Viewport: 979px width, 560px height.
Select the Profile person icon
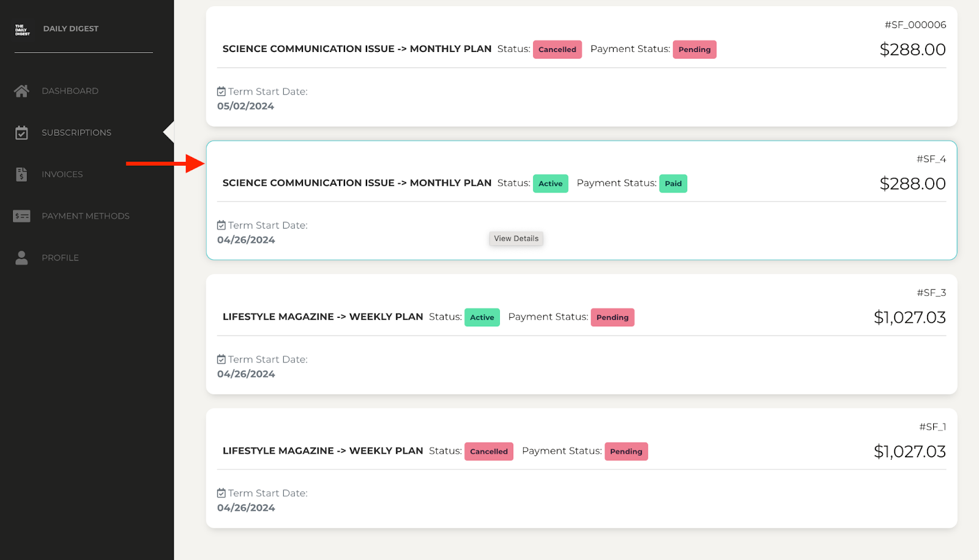tap(21, 257)
